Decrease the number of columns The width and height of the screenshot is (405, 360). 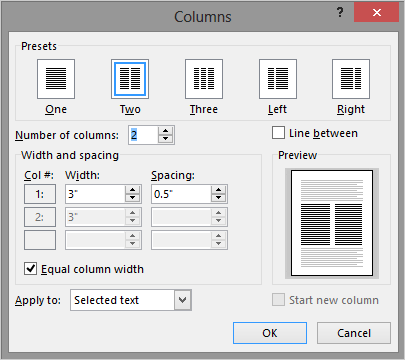(166, 139)
